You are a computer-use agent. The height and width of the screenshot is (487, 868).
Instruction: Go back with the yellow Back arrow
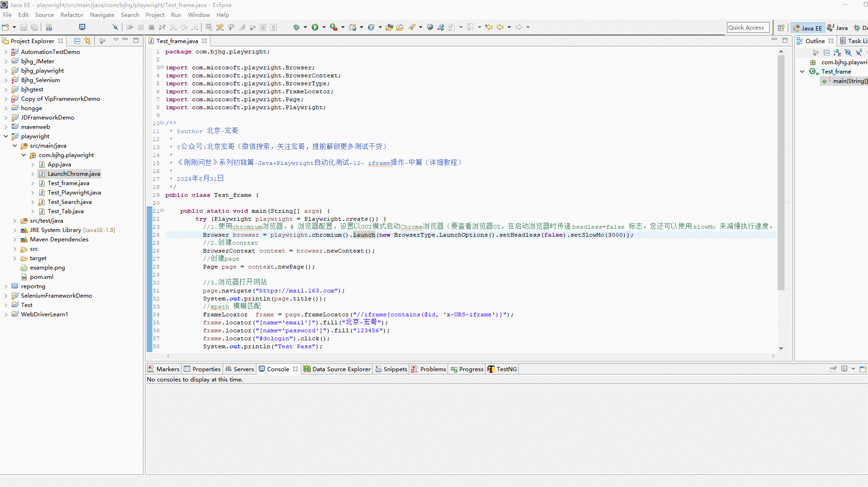[500, 27]
